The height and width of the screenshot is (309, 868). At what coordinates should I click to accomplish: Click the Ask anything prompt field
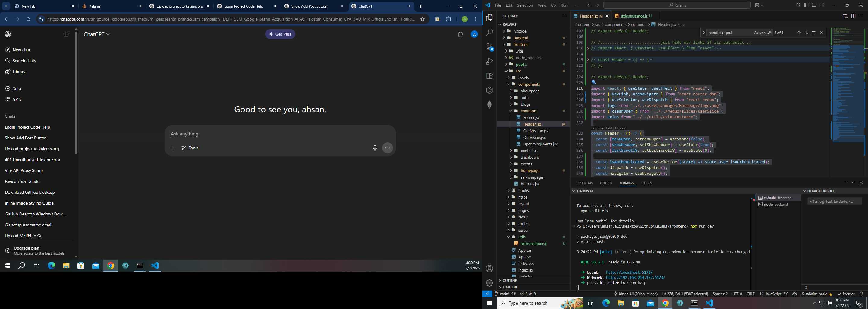point(280,134)
